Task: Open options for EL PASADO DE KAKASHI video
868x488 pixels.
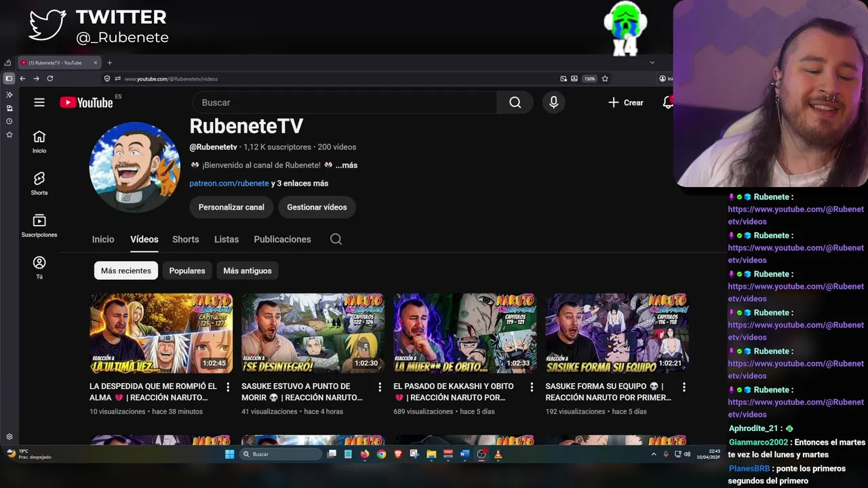Action: click(x=532, y=387)
